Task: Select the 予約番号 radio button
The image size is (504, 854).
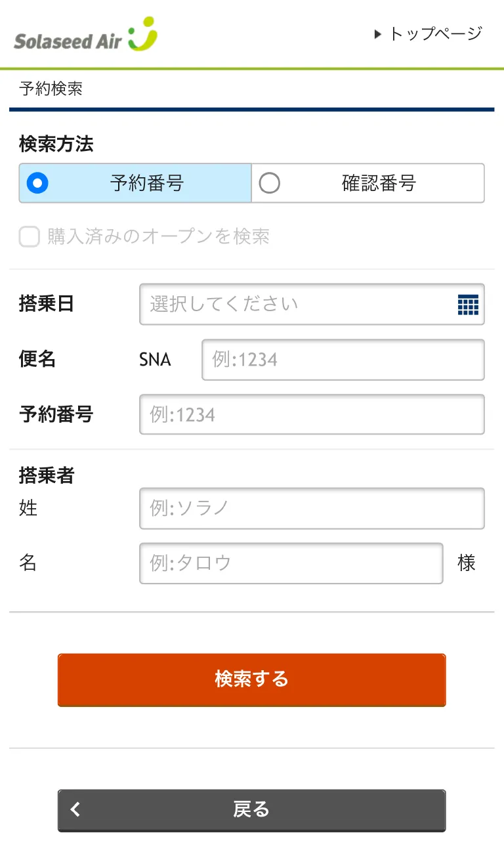Action: 38,183
